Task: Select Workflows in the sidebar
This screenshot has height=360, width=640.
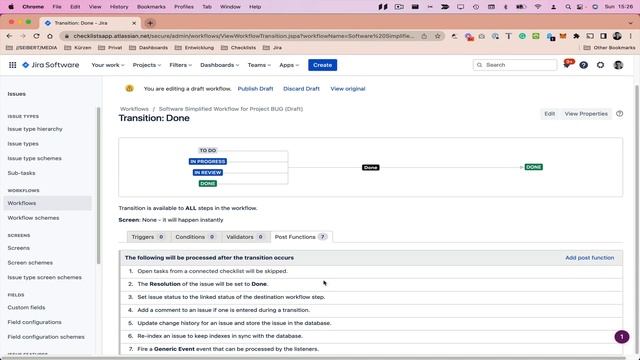Action: (x=47, y=203)
